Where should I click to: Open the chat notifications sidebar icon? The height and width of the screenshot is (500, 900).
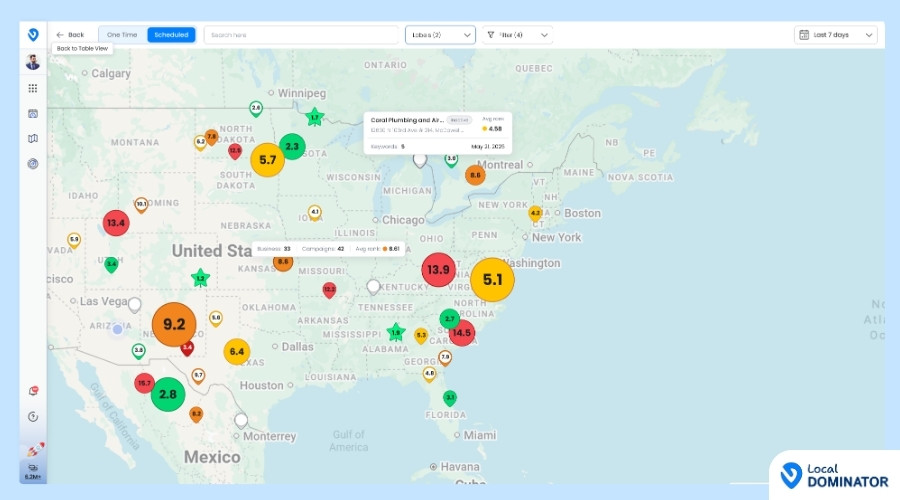[33, 391]
